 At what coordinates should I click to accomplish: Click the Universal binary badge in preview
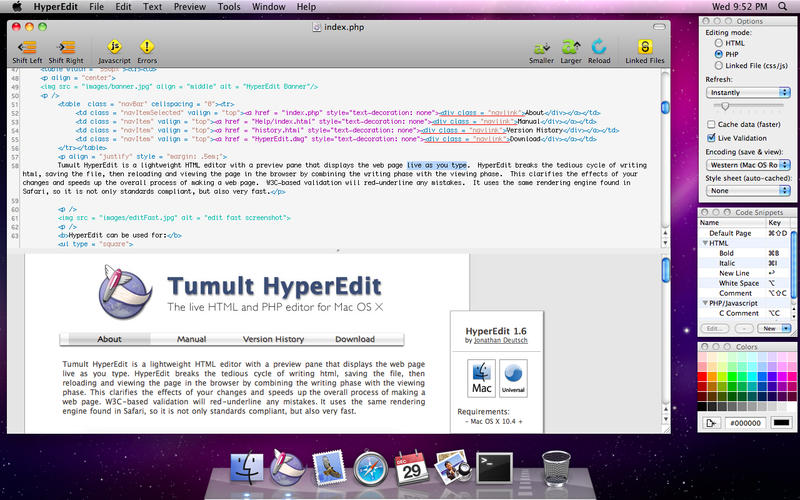513,378
